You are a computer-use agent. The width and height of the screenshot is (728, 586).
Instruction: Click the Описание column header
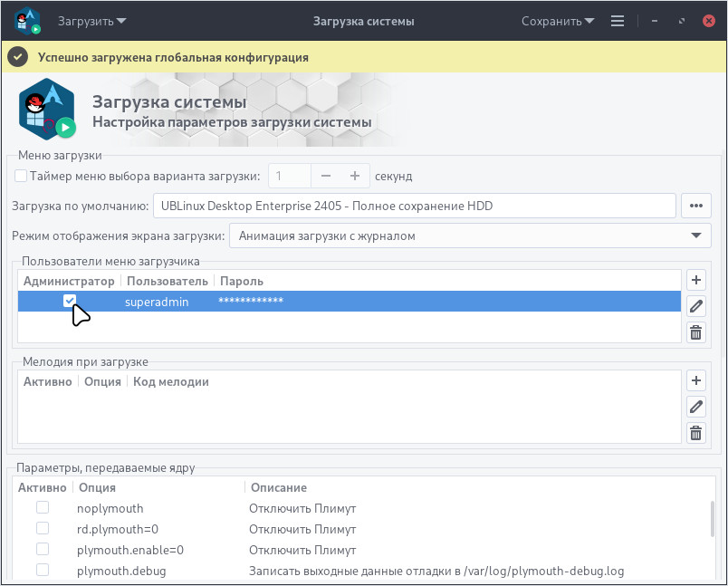[x=279, y=488]
